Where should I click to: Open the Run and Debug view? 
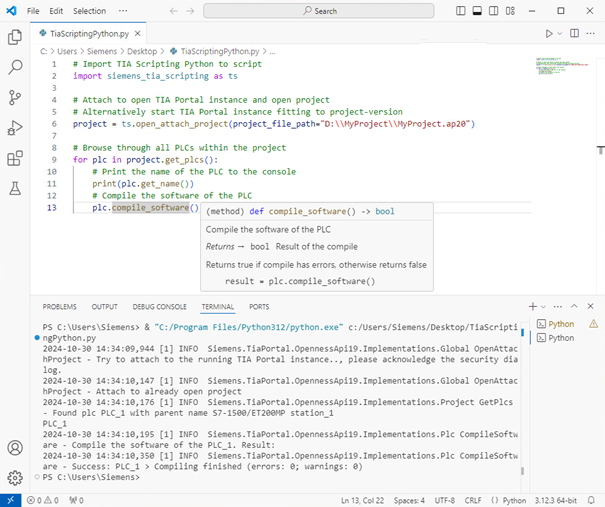15,128
